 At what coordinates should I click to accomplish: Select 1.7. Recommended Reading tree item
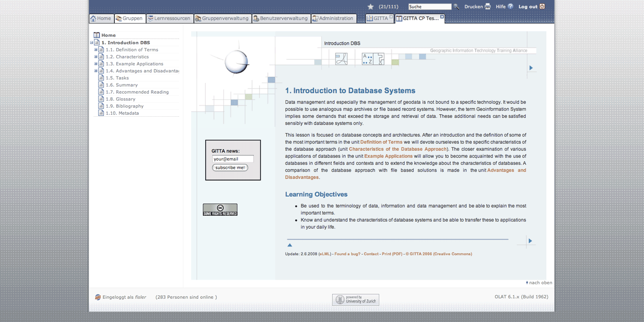(x=137, y=92)
